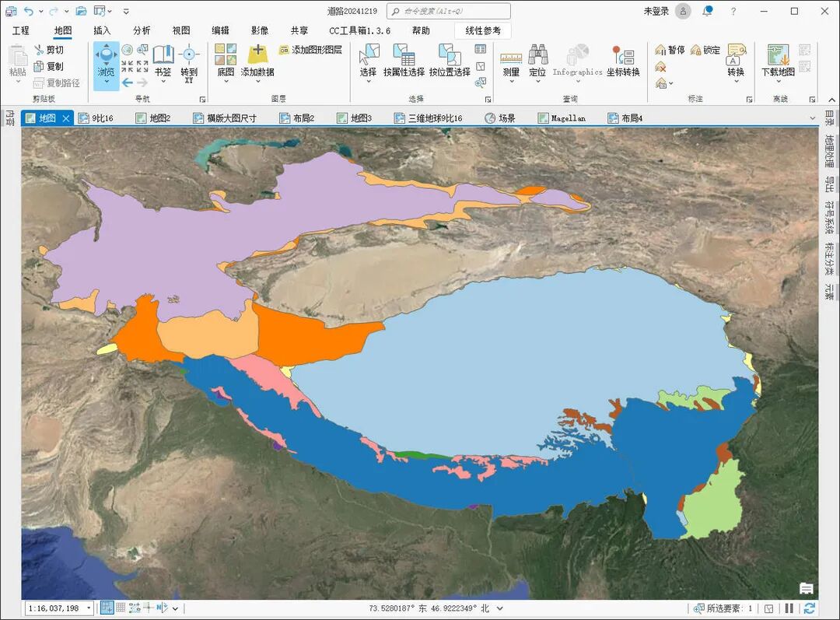This screenshot has width=840, height=620.
Task: Expand the customize quick access toolbar dropdown
Action: (x=126, y=11)
